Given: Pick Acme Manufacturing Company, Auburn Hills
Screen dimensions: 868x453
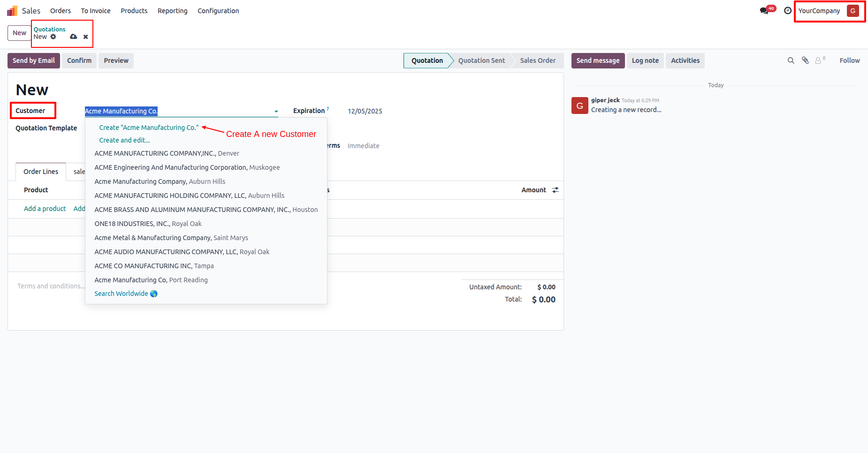Looking at the screenshot, I should click(x=206, y=181).
